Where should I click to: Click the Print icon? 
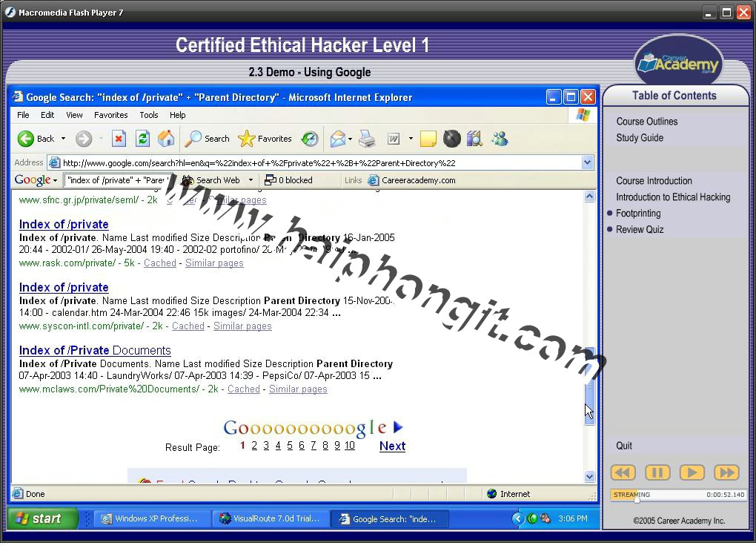tap(367, 139)
